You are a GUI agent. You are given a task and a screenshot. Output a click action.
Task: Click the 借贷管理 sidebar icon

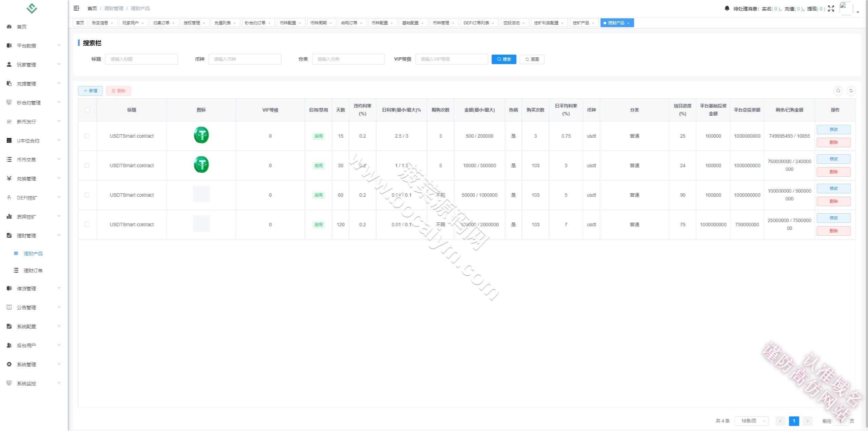pos(9,288)
